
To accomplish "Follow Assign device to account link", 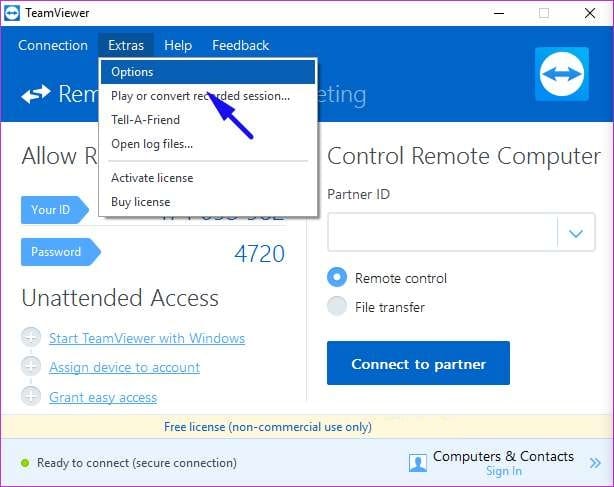I will tap(125, 368).
